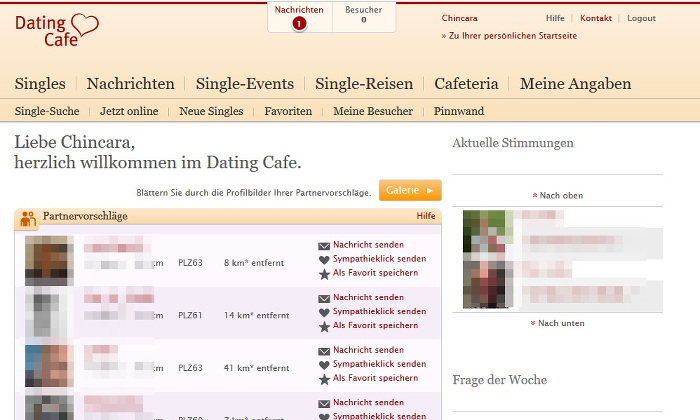Open profile photo of the 14 km entfernt suggestion
Viewport: 700px width, 420px height.
tap(49, 312)
